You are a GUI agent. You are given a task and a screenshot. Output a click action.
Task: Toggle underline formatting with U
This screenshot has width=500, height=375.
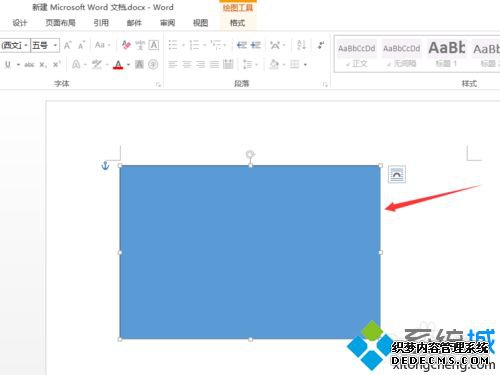(8, 64)
